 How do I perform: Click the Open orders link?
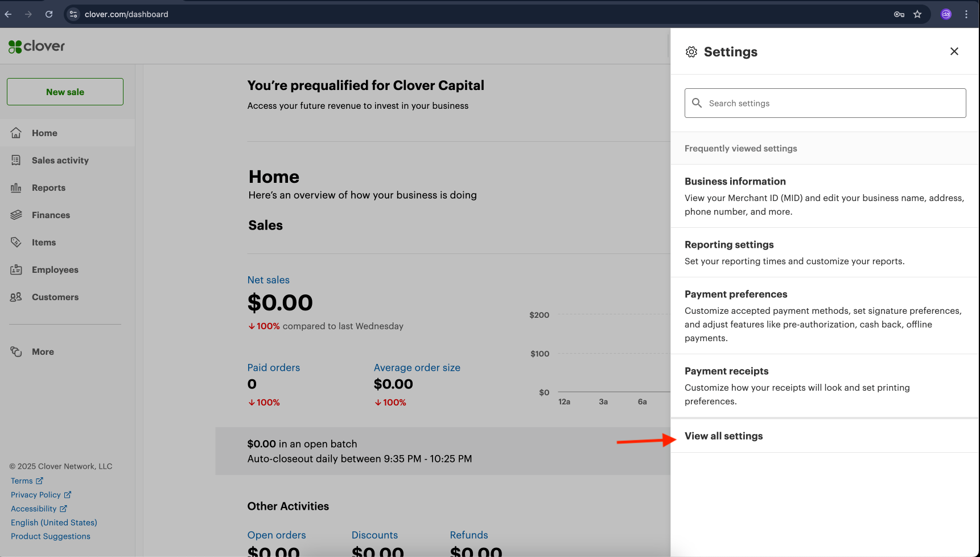coord(277,535)
